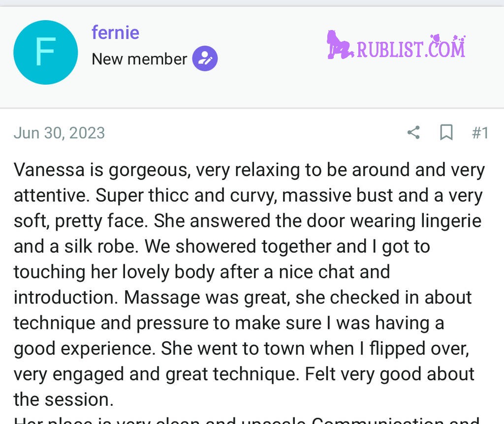Click the New member user title
The image size is (504, 424).
click(139, 59)
